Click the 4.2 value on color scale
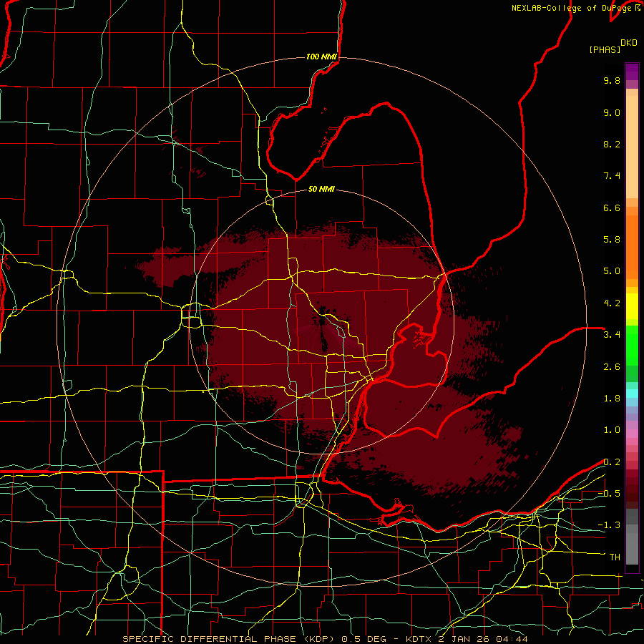644x644 pixels. click(x=612, y=303)
